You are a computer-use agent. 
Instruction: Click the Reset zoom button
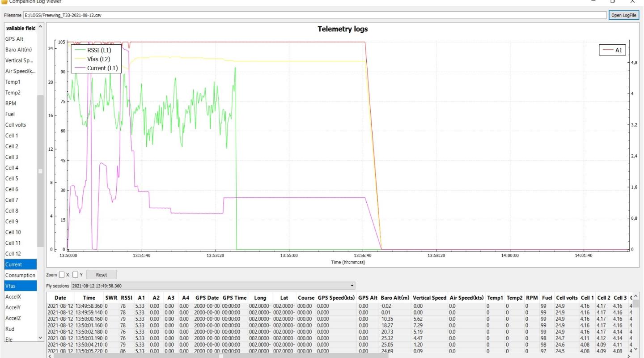coord(102,275)
